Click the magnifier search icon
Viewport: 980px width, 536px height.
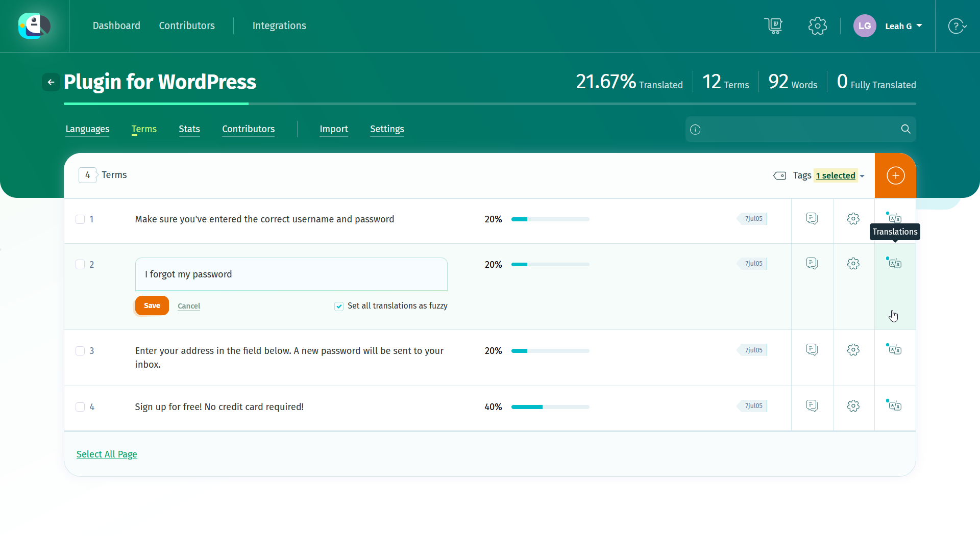tap(905, 129)
